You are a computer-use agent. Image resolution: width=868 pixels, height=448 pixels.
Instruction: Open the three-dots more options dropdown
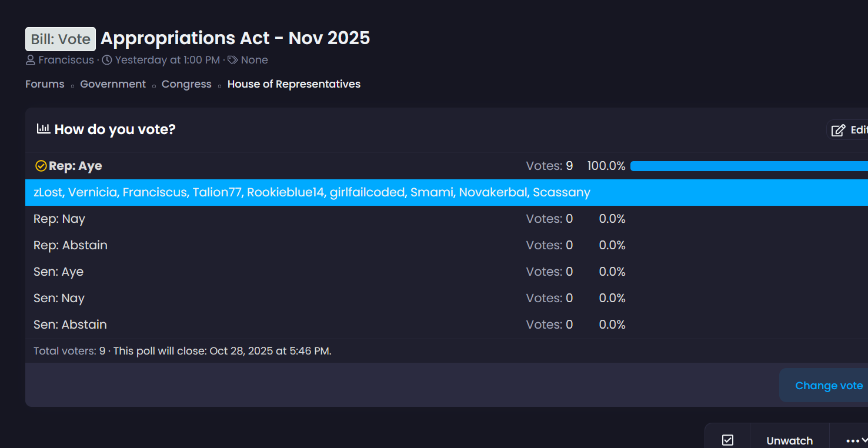point(856,440)
